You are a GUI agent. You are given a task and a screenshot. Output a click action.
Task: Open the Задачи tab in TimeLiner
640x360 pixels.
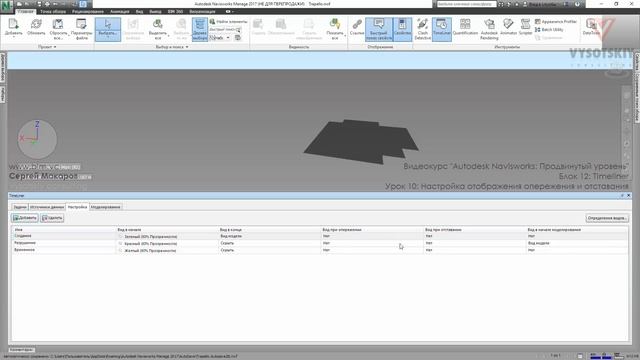click(20, 207)
